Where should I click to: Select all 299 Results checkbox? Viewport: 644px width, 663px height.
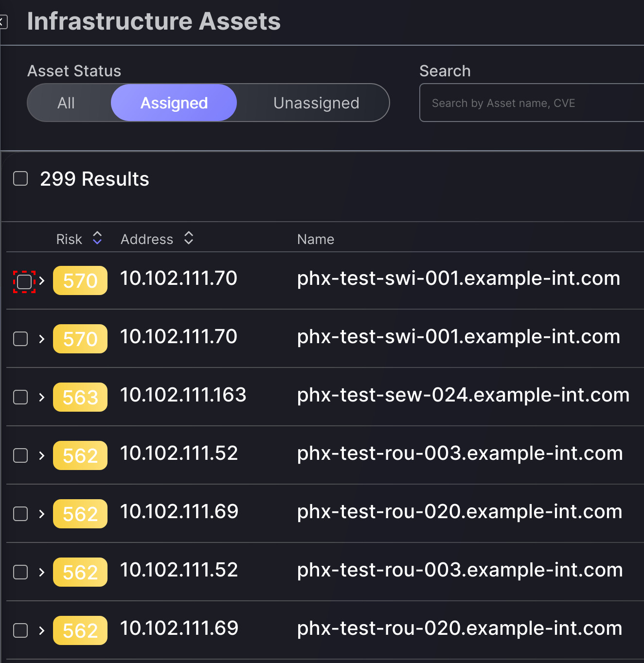pyautogui.click(x=20, y=178)
